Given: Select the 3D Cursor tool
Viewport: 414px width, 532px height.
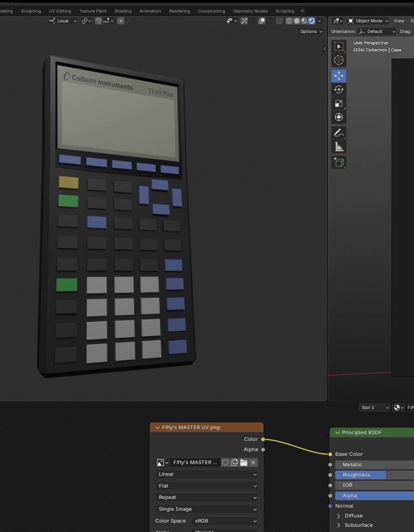Looking at the screenshot, I should click(339, 60).
